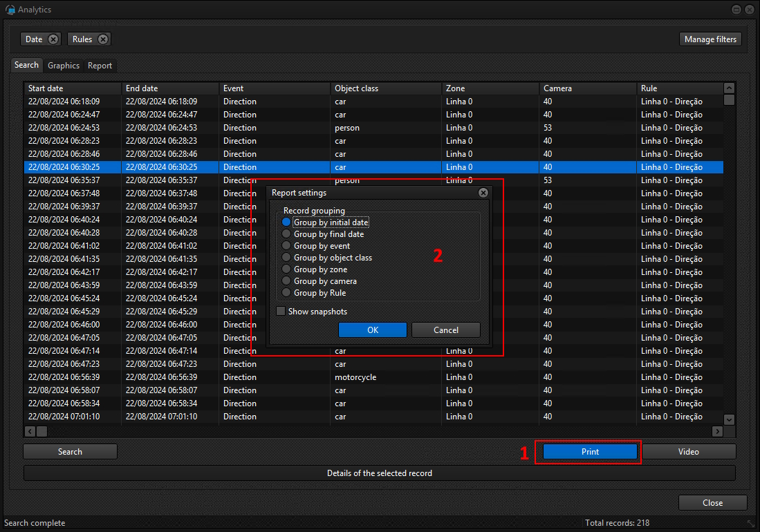This screenshot has width=760, height=532.
Task: Select Group by camera option
Action: click(x=286, y=281)
